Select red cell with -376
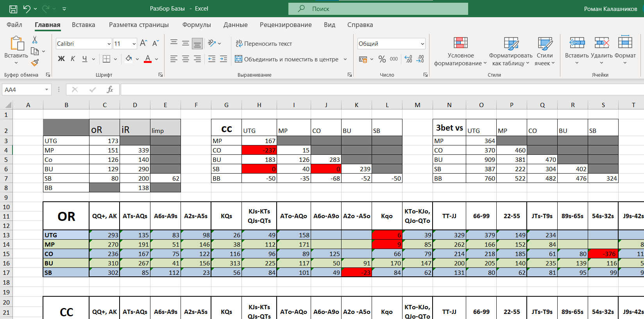The height and width of the screenshot is (319, 644). (603, 254)
